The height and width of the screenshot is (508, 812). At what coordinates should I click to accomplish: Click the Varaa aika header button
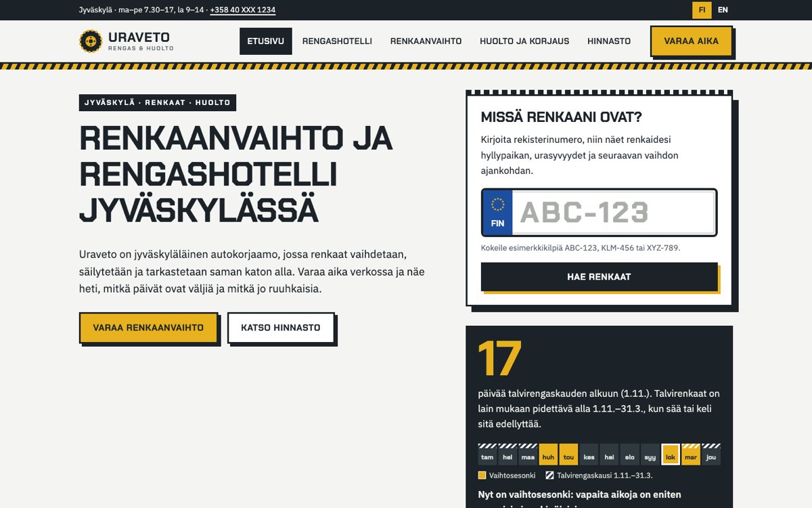pyautogui.click(x=691, y=41)
